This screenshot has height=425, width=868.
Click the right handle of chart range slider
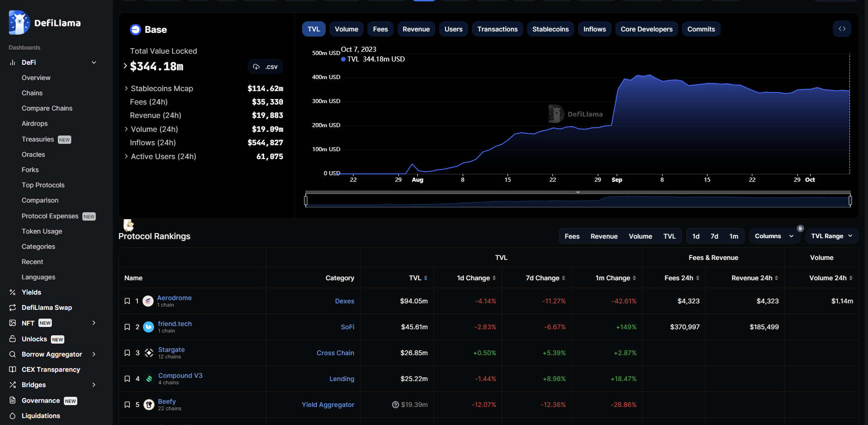point(850,200)
